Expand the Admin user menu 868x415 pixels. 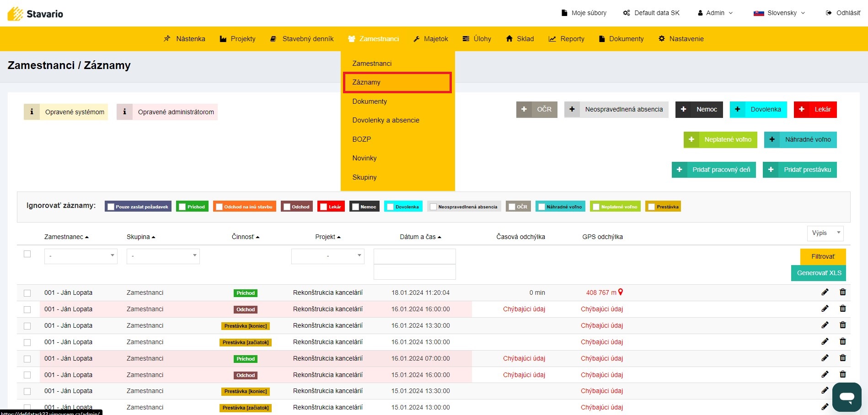point(715,13)
